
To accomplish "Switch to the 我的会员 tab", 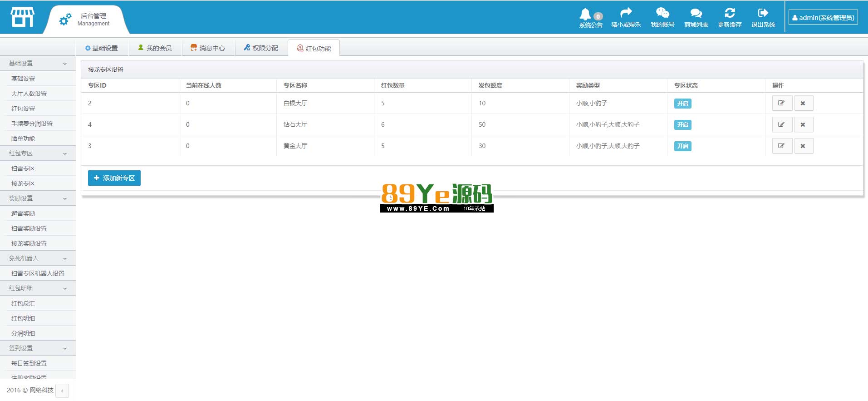I will 155,48.
